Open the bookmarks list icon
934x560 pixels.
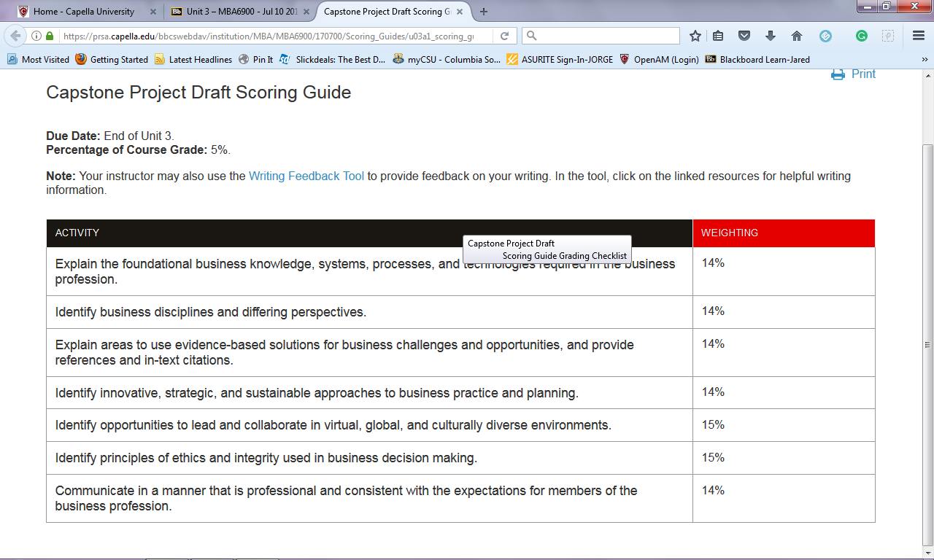point(718,36)
